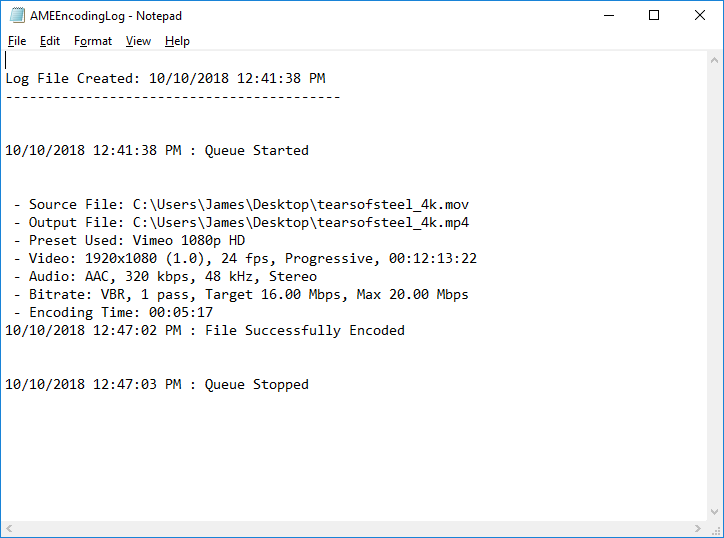Click the horizontal scrollbar right arrow
The image size is (724, 538).
point(697,528)
